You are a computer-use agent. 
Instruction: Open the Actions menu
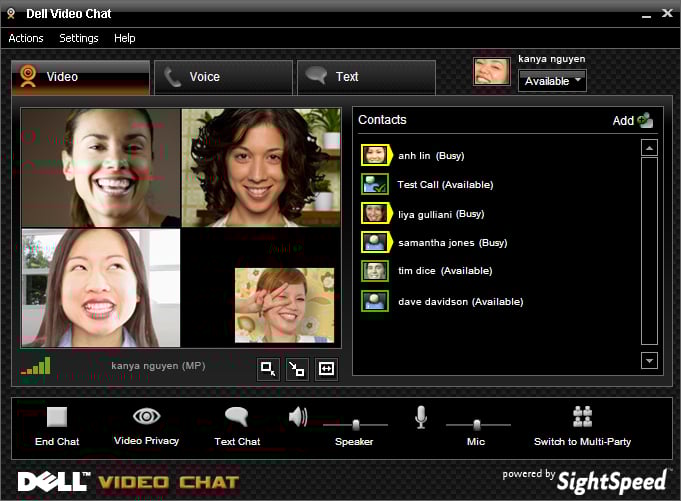26,38
